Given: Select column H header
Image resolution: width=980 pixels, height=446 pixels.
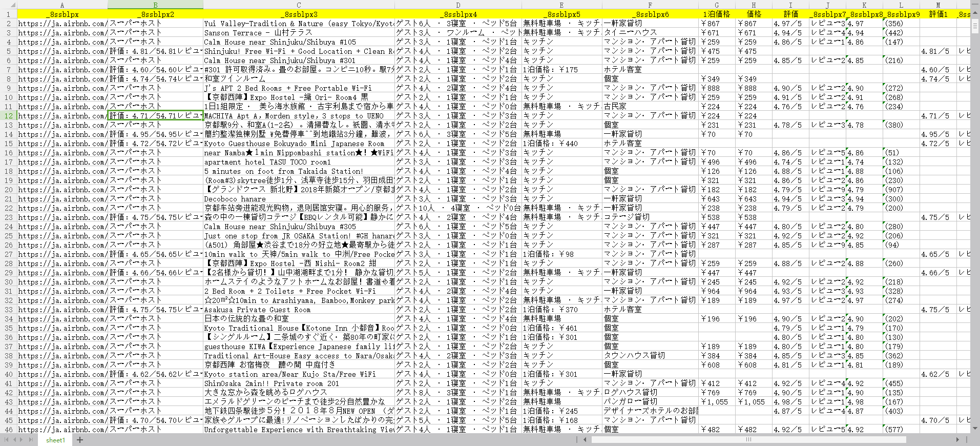Looking at the screenshot, I should pyautogui.click(x=754, y=5).
